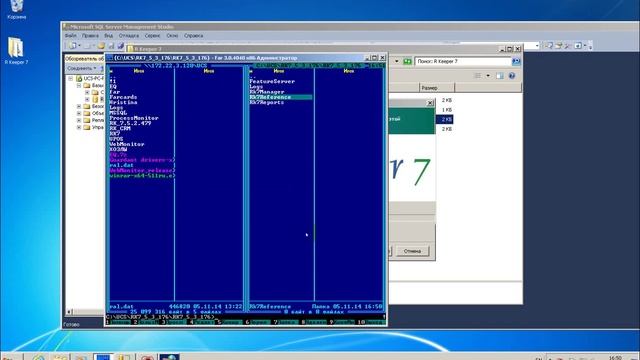Click the Save All icon in SSMS toolbar
This screenshot has height=360, width=640.
tap(120, 46)
